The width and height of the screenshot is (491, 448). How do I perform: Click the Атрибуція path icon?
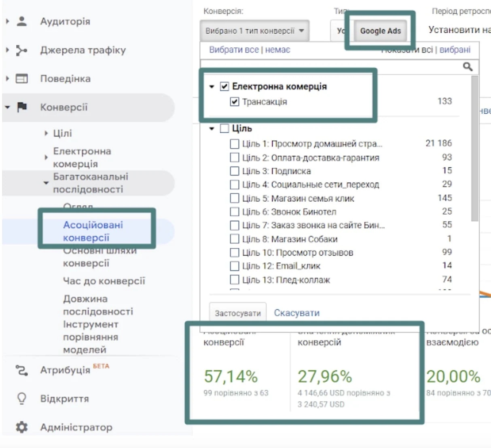point(21,370)
